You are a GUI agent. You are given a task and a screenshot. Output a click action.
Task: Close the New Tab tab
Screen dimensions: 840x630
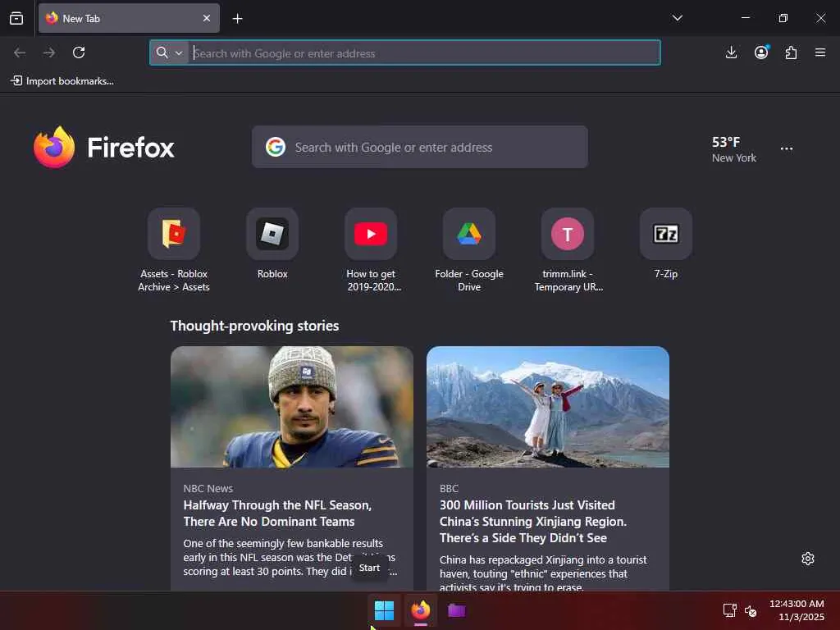[x=206, y=18]
